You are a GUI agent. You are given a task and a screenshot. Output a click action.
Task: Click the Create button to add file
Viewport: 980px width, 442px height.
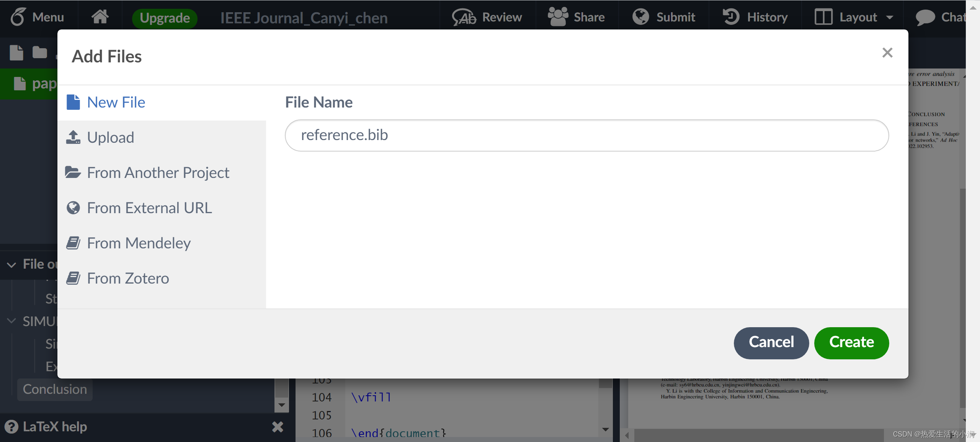point(851,342)
